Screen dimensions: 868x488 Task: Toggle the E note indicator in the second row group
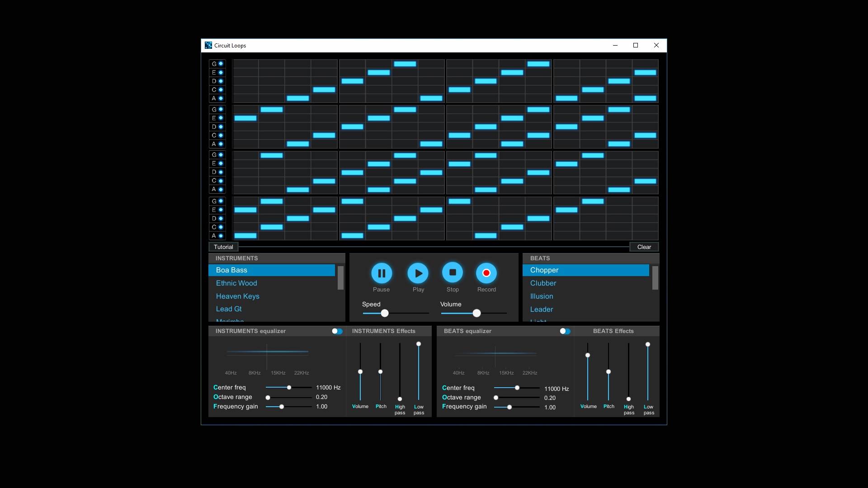221,118
